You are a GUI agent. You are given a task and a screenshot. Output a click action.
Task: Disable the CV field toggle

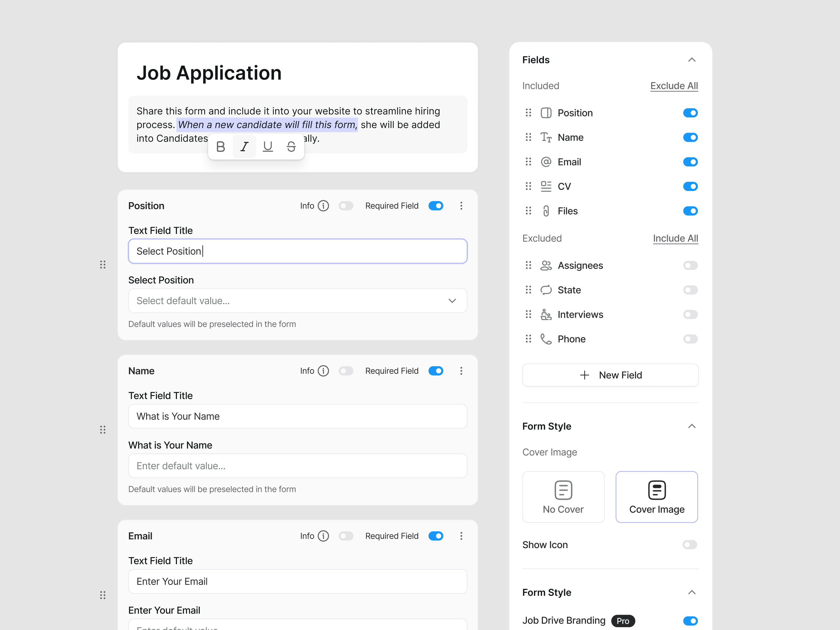point(690,186)
